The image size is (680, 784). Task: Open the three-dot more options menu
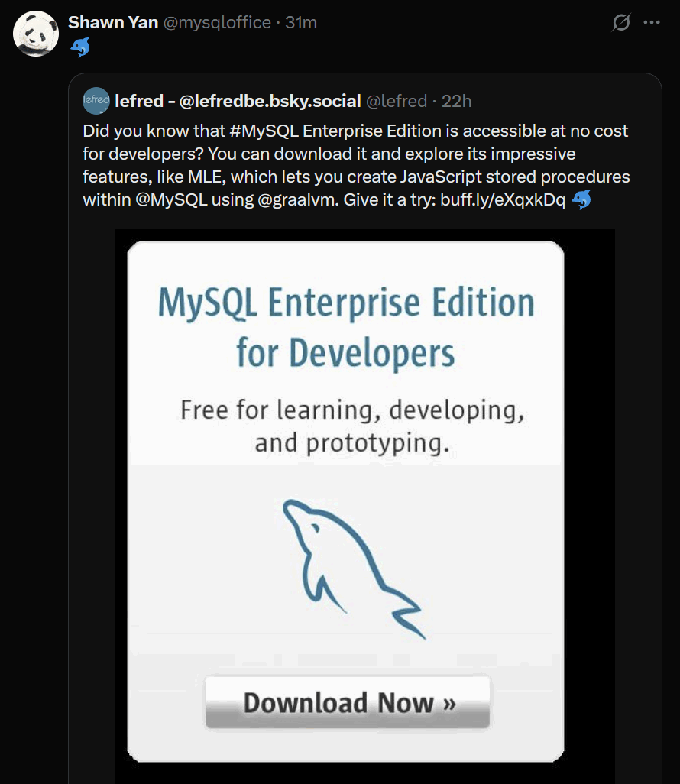point(653,22)
